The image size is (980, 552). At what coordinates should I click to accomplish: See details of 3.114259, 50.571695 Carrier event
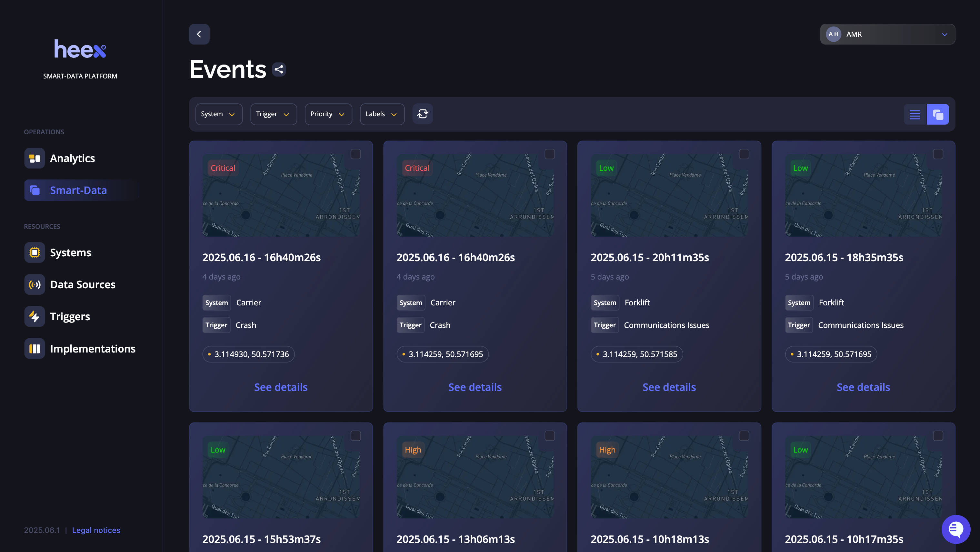coord(475,387)
